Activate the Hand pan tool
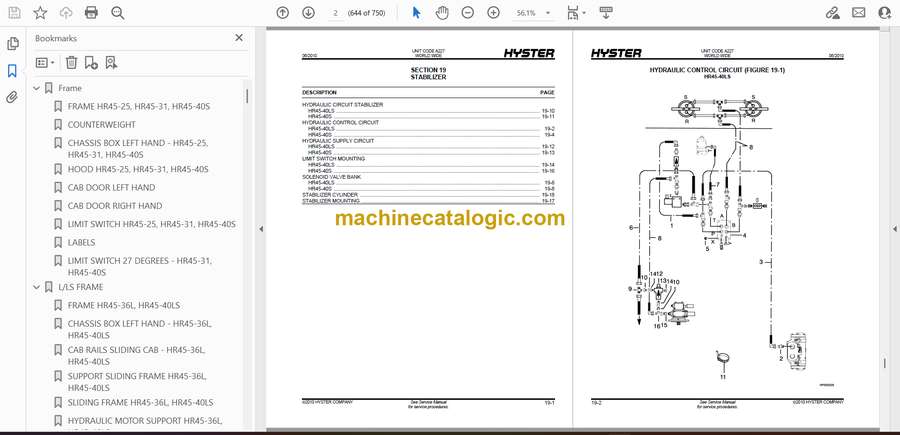The width and height of the screenshot is (900, 435). click(x=442, y=13)
